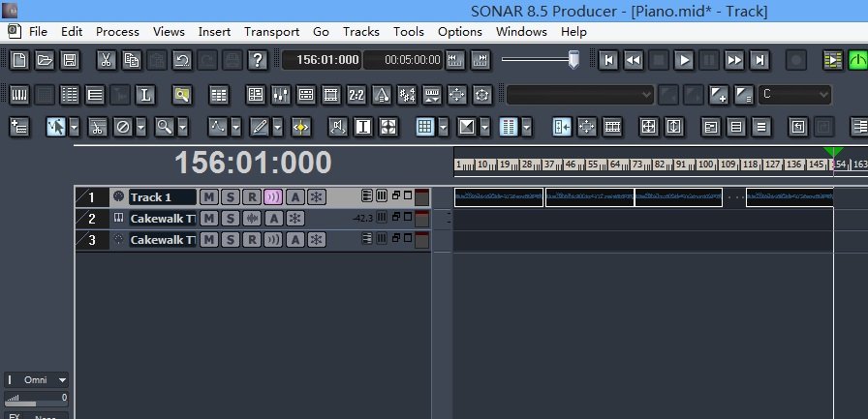868x419 pixels.
Task: Click the Undo arrow icon
Action: tap(181, 60)
